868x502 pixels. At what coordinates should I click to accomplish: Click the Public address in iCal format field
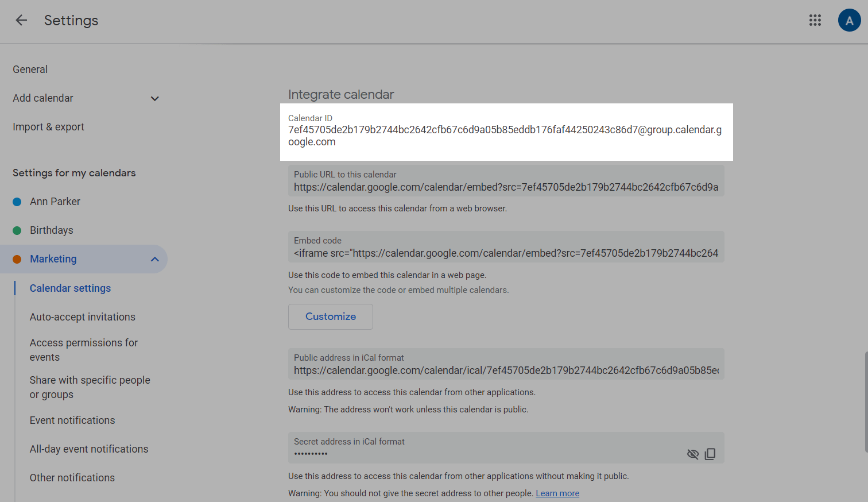click(505, 370)
